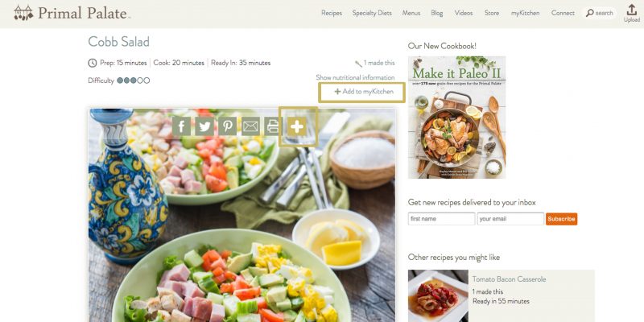Click the Primal Palate logo

pyautogui.click(x=72, y=13)
